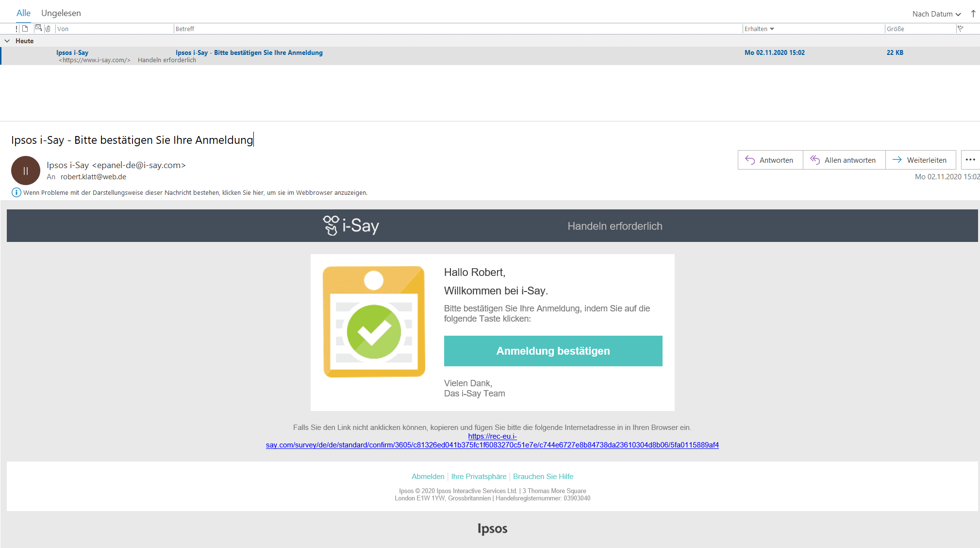This screenshot has height=548, width=980.
Task: Switch to the Ungelesen tab
Action: point(61,13)
